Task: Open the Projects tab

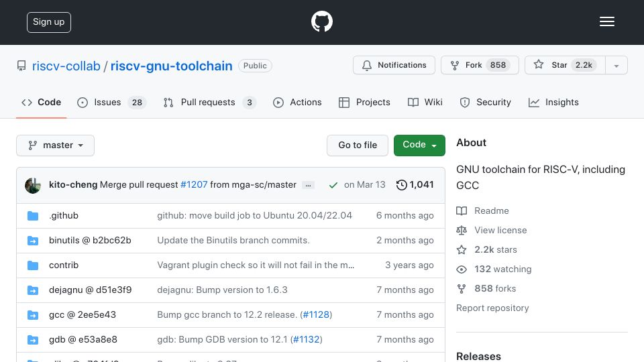Action: point(364,102)
